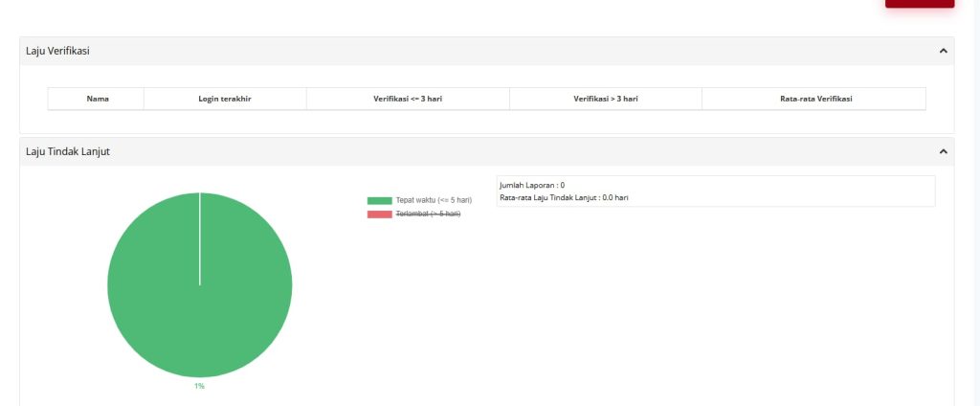Screen dimensions: 980x406
Task: Click the Verifikasi > 3 hari column header
Action: click(606, 99)
